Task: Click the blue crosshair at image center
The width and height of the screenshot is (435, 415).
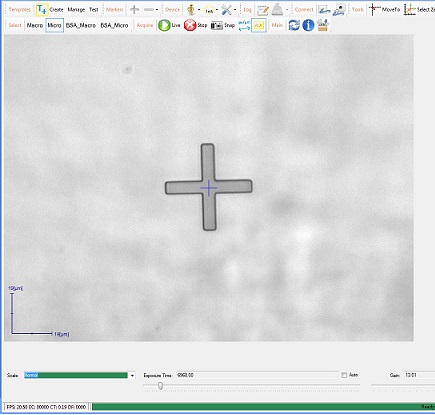Action: click(x=209, y=188)
